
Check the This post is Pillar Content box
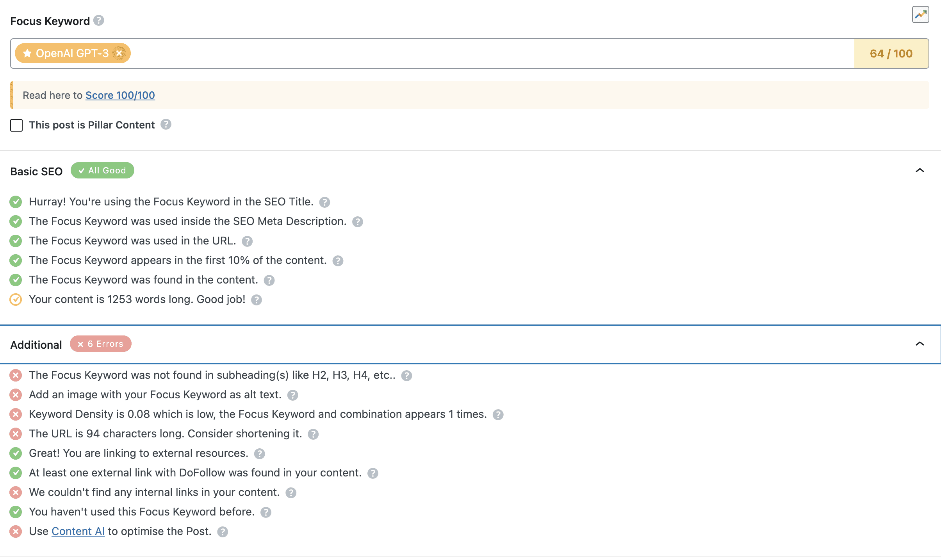click(16, 125)
